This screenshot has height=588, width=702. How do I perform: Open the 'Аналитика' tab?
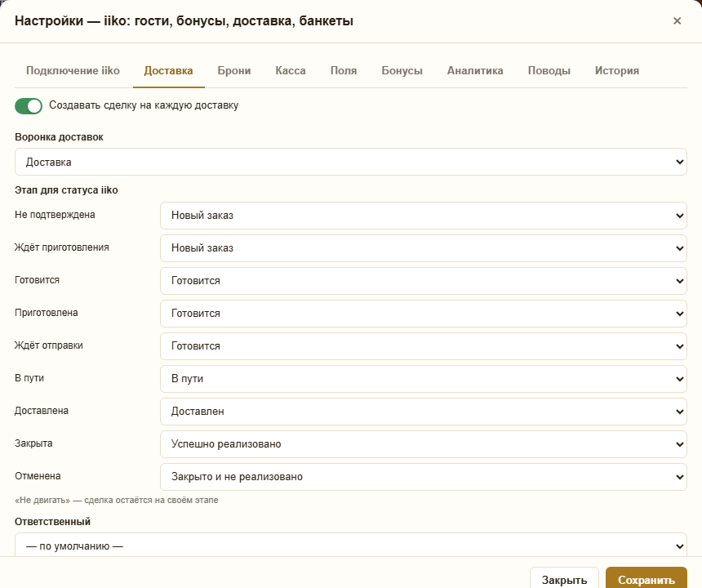(x=475, y=71)
